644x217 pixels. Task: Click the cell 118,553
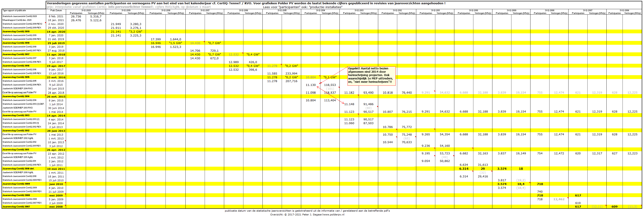(330, 85)
